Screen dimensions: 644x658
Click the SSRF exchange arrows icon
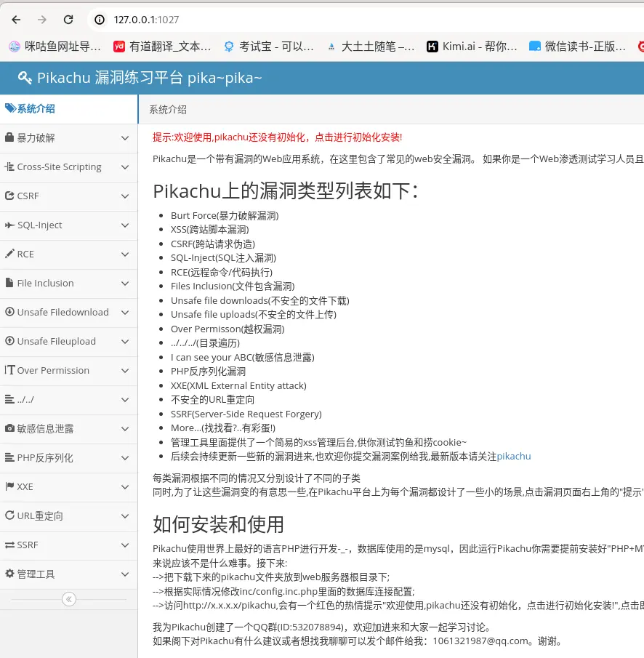pyautogui.click(x=9, y=545)
